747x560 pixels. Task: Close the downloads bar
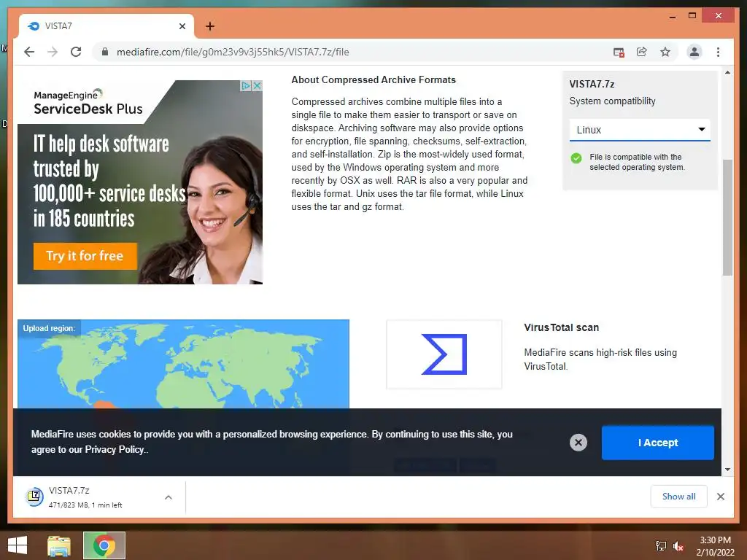pyautogui.click(x=720, y=497)
